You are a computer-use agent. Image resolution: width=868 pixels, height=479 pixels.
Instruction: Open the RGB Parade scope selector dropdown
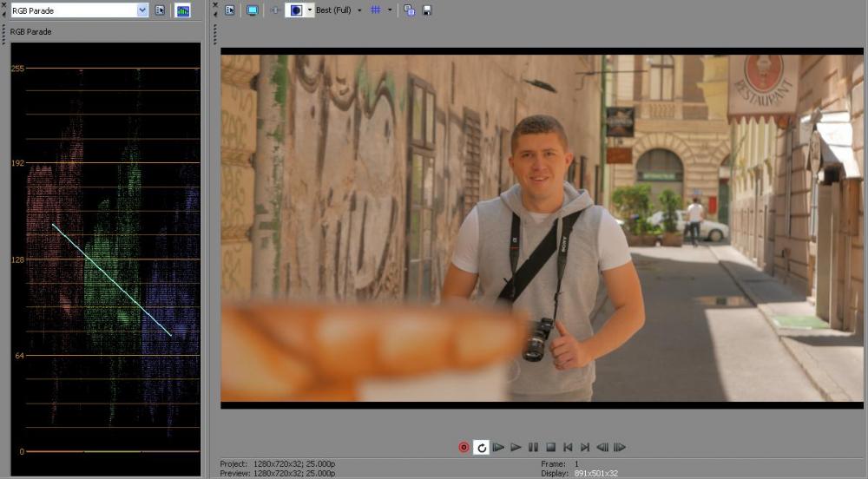[142, 10]
